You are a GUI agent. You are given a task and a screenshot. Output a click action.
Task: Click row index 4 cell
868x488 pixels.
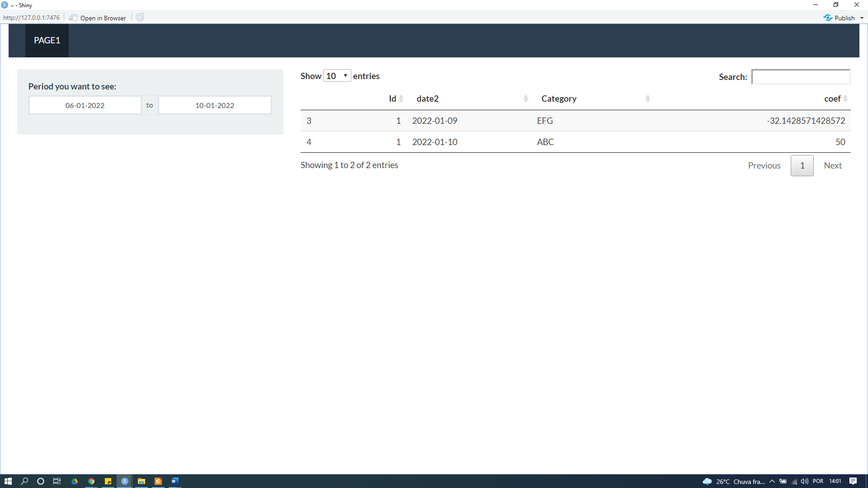tap(309, 142)
